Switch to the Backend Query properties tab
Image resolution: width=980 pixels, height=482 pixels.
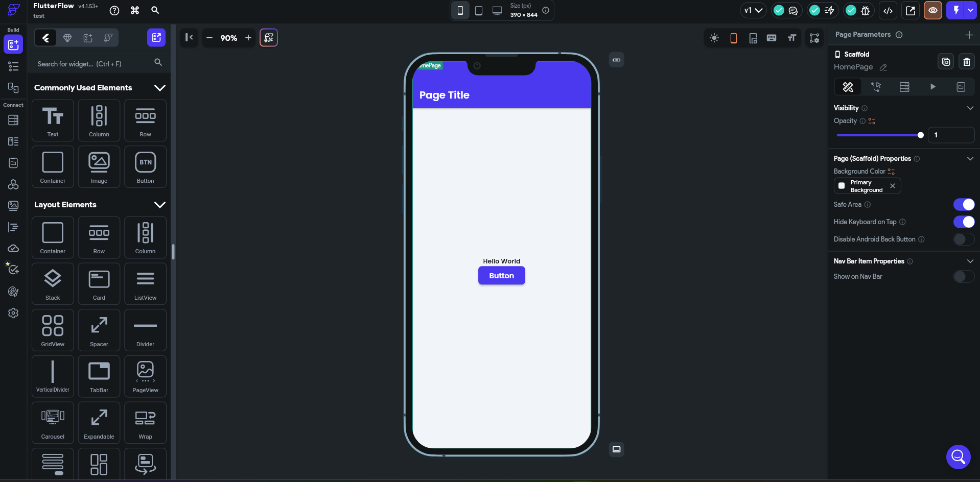click(x=904, y=87)
